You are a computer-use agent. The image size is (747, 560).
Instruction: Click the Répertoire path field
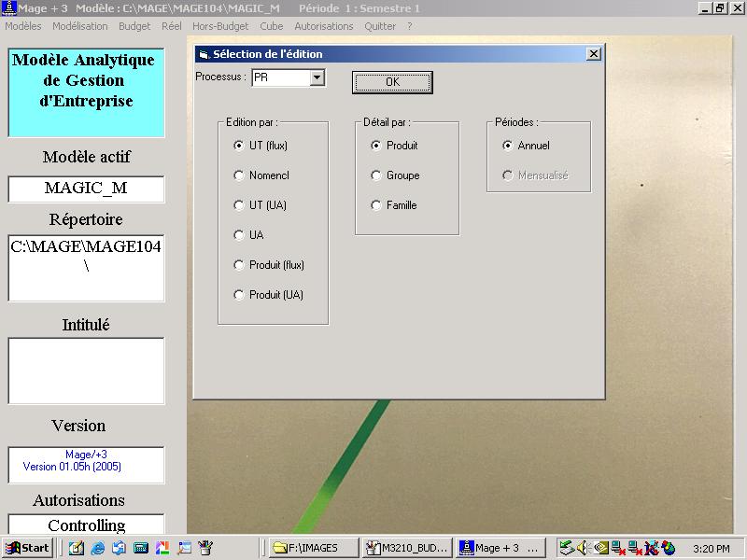[86, 268]
